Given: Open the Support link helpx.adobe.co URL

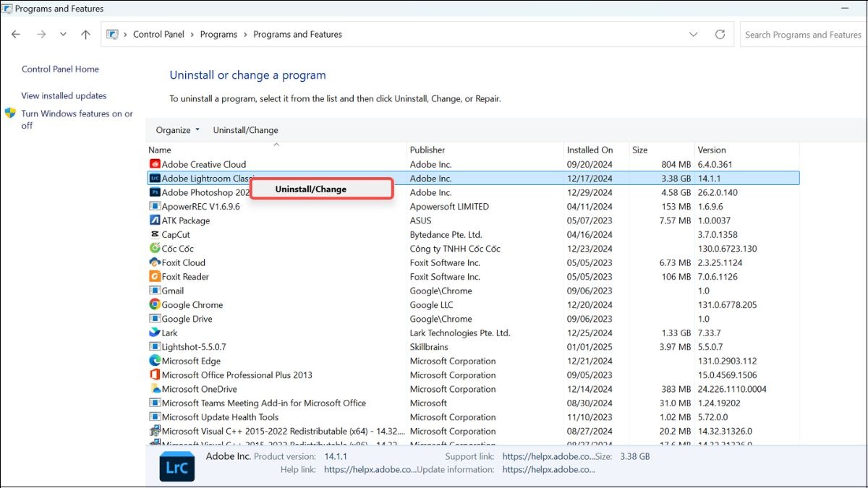Looking at the screenshot, I should [x=548, y=457].
